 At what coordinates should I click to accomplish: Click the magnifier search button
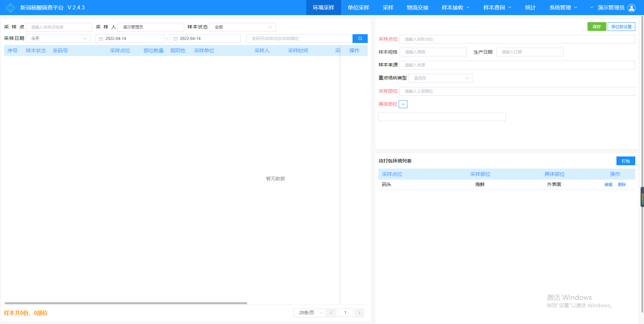(x=360, y=39)
